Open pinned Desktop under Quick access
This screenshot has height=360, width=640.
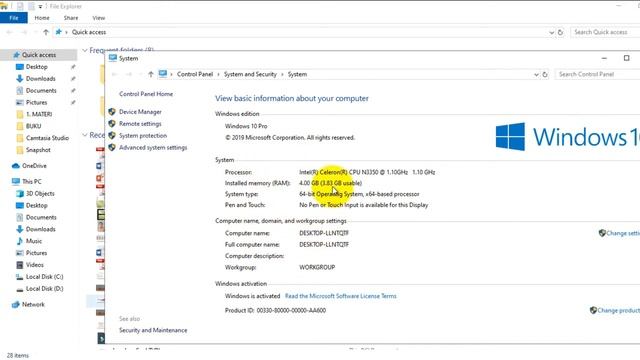37,67
